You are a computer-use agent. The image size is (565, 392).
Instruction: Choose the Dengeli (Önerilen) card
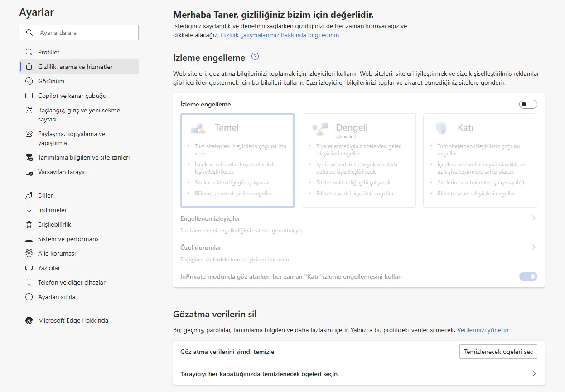click(359, 160)
